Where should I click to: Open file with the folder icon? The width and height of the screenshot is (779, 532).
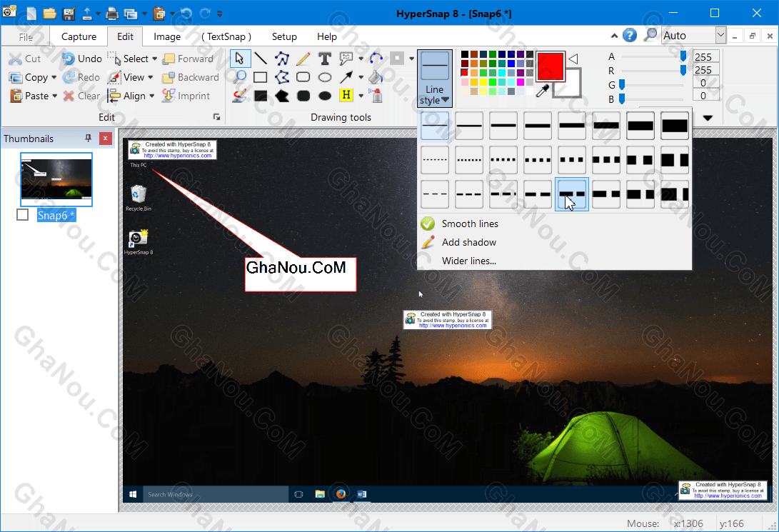point(49,14)
